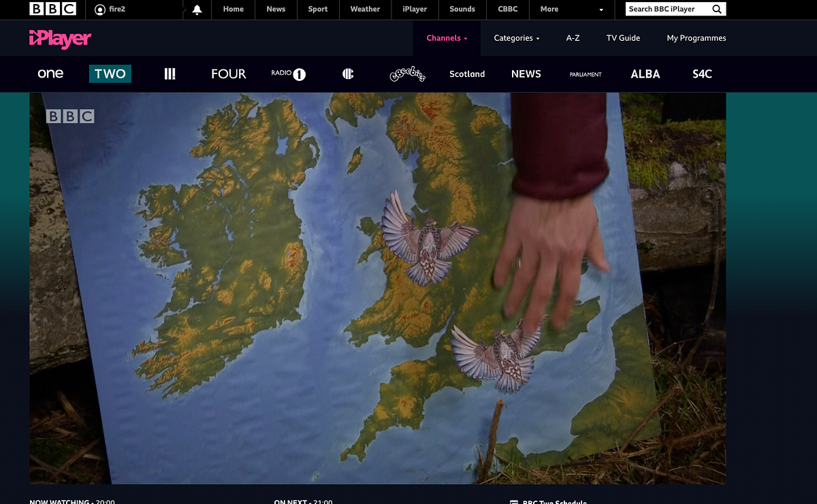Switch to BBC Four channel
The image size is (817, 504).
point(229,74)
